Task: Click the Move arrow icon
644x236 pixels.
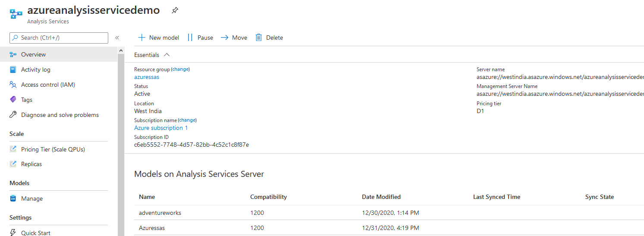Action: [224, 38]
